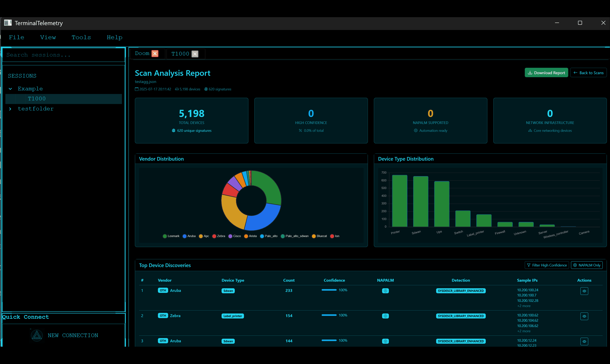Sort by Count column header
Screen dimensions: 610x364
coord(289,280)
